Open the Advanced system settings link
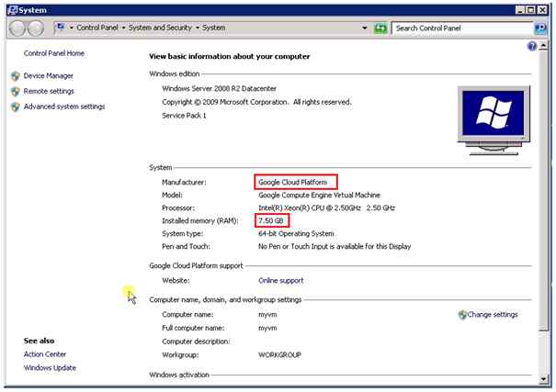 [x=64, y=106]
